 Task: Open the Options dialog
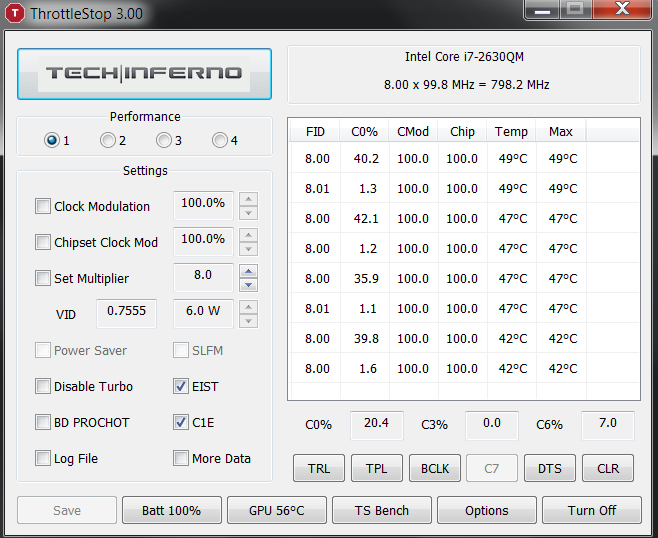coord(487,510)
